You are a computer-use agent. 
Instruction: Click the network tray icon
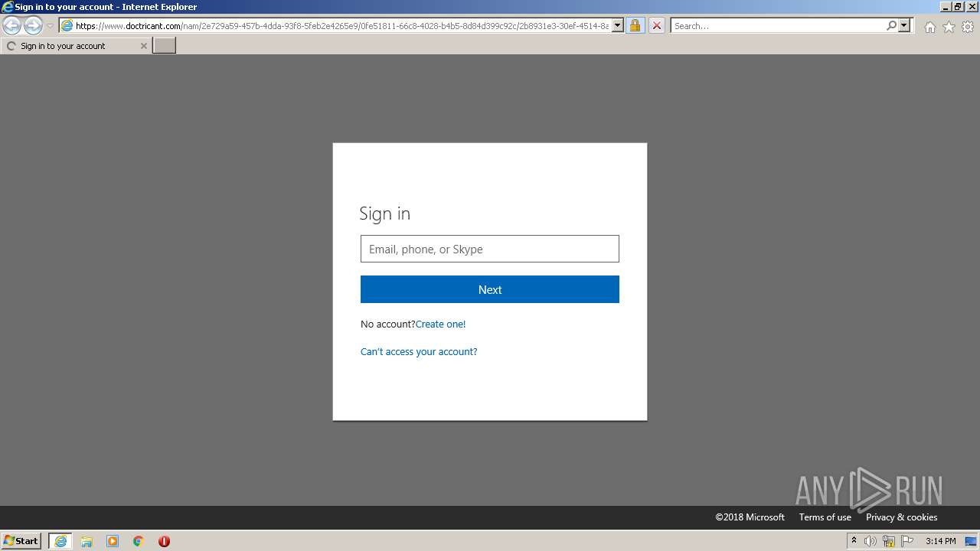point(889,541)
